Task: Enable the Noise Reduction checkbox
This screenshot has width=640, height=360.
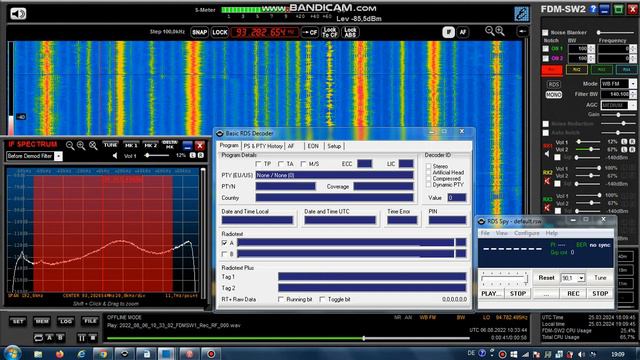Action: point(545,124)
